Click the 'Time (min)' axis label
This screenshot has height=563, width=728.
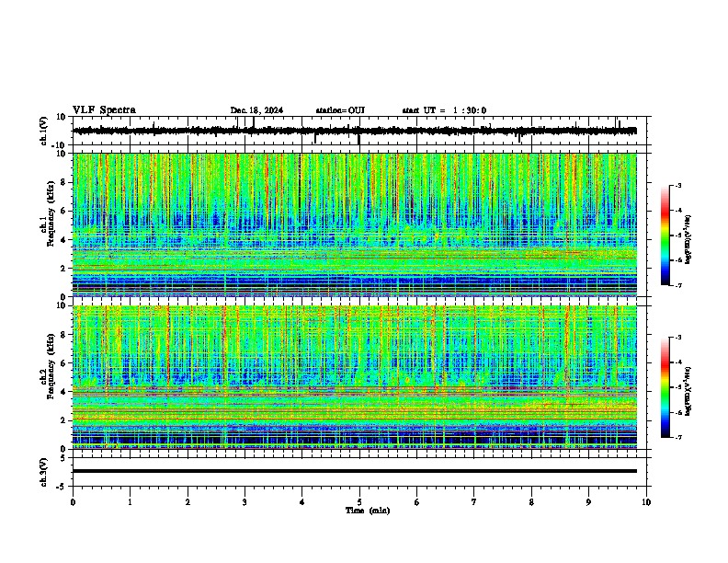368,511
